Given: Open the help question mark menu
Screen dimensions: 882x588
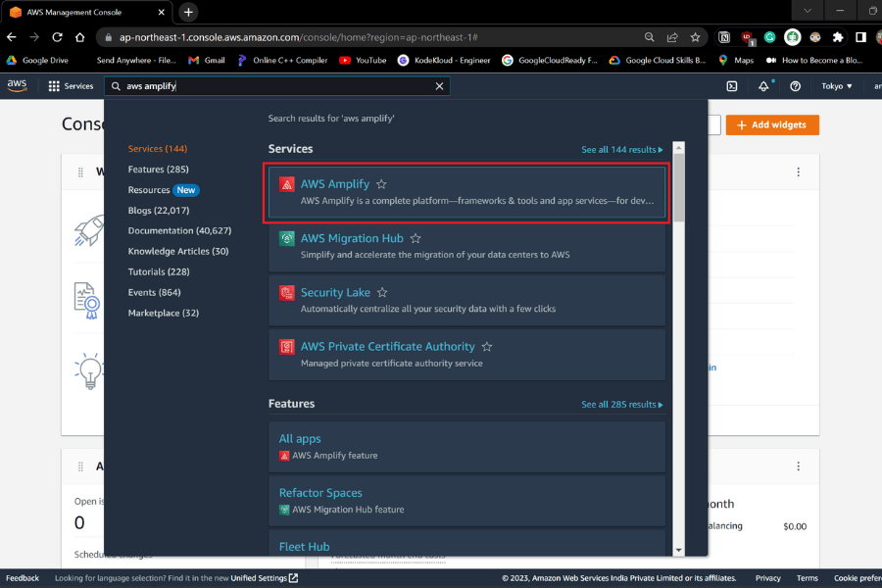Looking at the screenshot, I should tap(795, 86).
